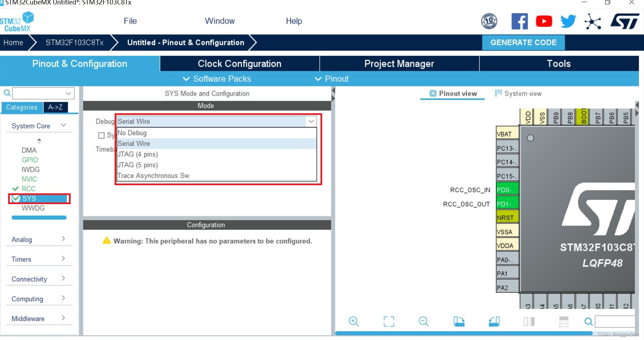This screenshot has width=644, height=340.
Task: Switch to A->Z listing tab
Action: click(x=55, y=107)
